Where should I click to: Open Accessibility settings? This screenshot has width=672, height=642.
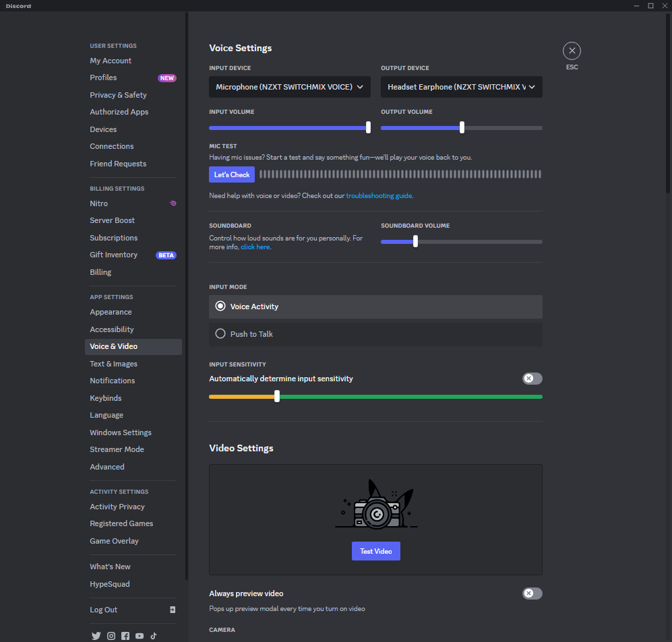[x=133, y=329]
